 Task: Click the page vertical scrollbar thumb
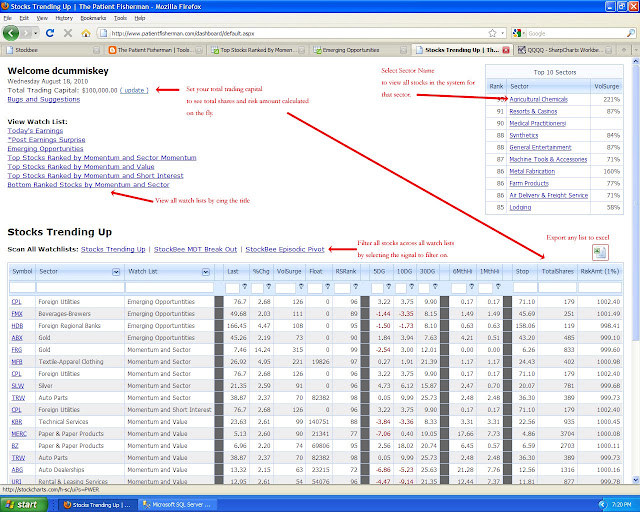click(x=636, y=202)
